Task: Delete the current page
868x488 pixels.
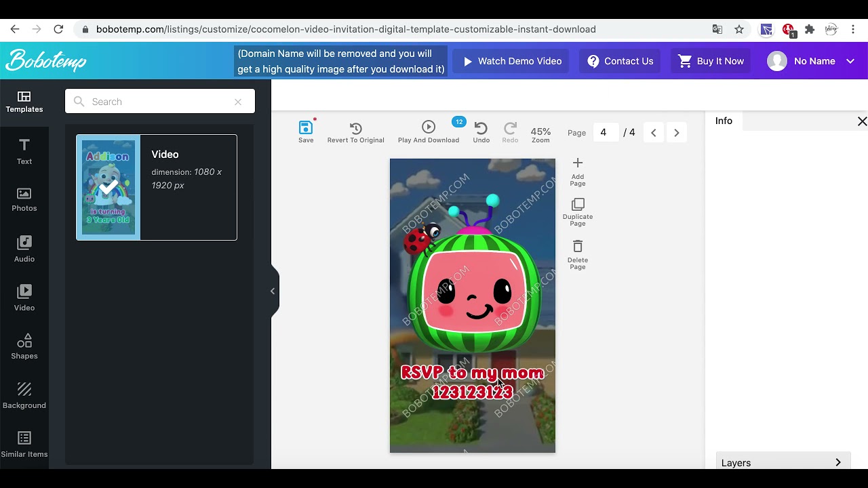Action: coord(578,255)
